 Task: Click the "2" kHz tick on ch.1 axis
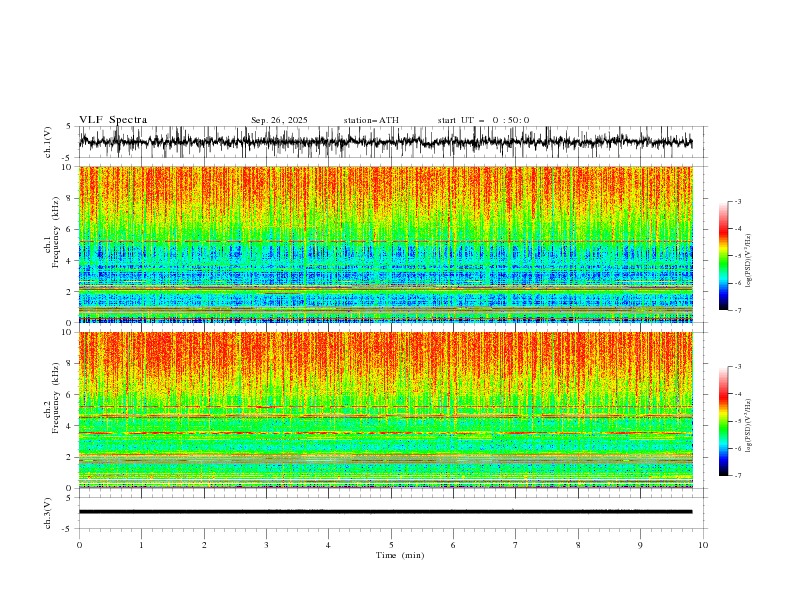tap(70, 292)
